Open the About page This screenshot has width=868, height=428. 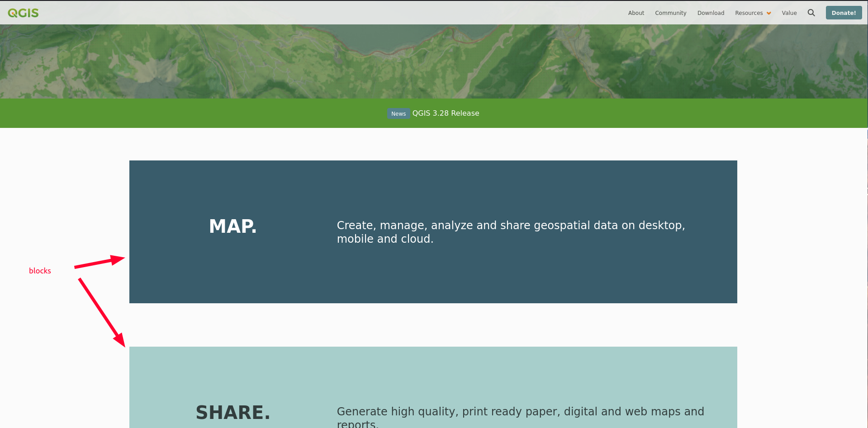636,13
